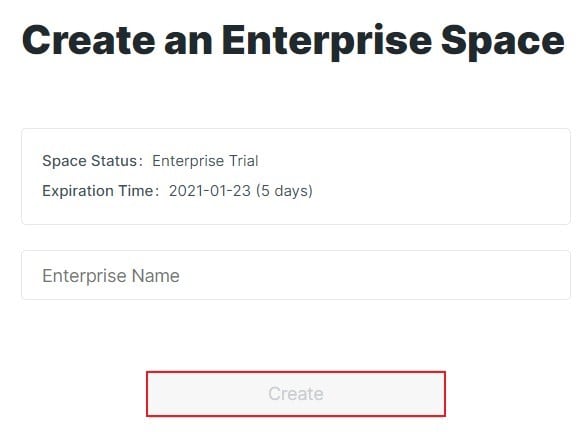
Task: Click the word "Enterprise" in the heading
Action: pyautogui.click(x=327, y=42)
